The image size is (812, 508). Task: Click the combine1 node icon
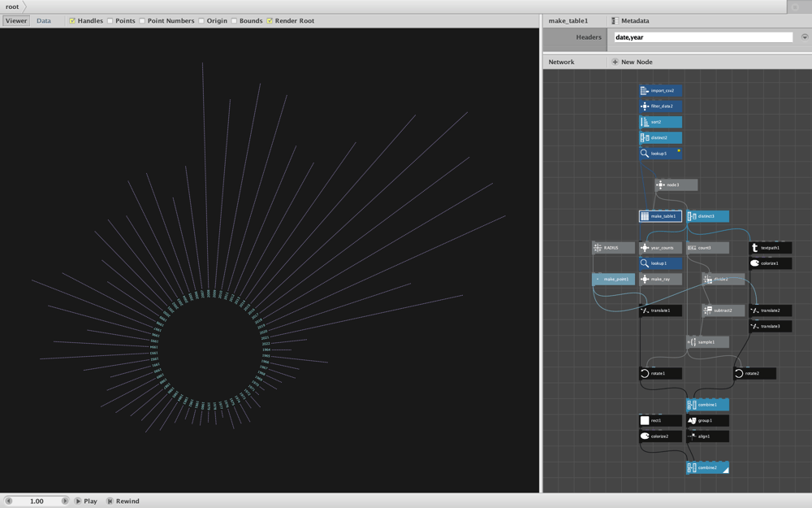tap(691, 405)
